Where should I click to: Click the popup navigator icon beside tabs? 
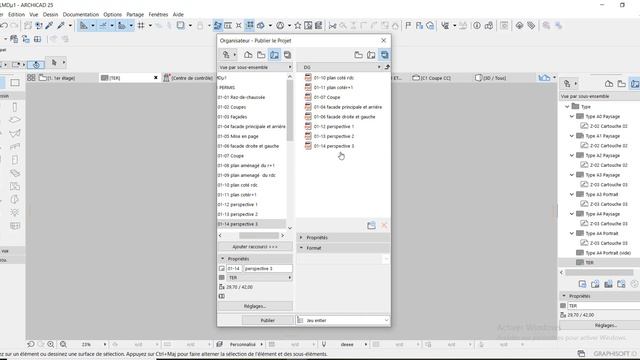pyautogui.click(x=544, y=78)
